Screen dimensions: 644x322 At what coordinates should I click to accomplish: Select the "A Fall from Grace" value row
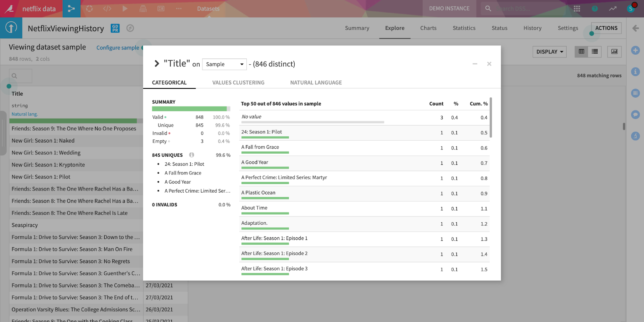pos(364,148)
